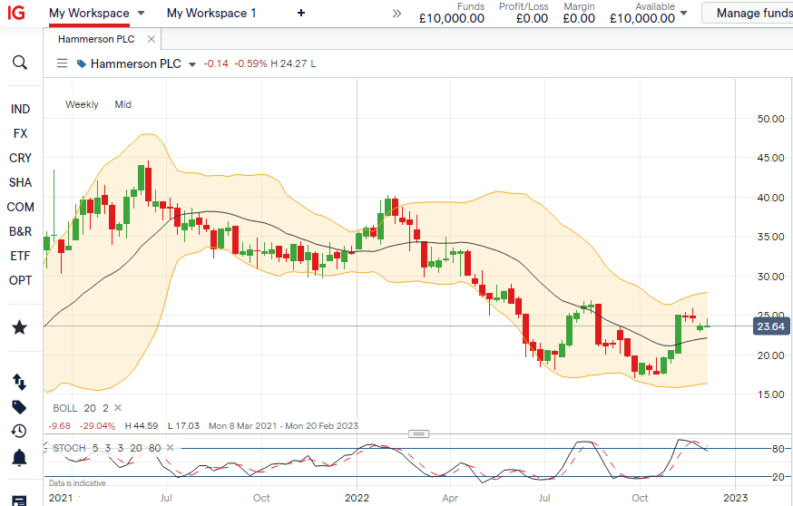The image size is (793, 506).
Task: Click the 2022 time axis label
Action: [357, 498]
